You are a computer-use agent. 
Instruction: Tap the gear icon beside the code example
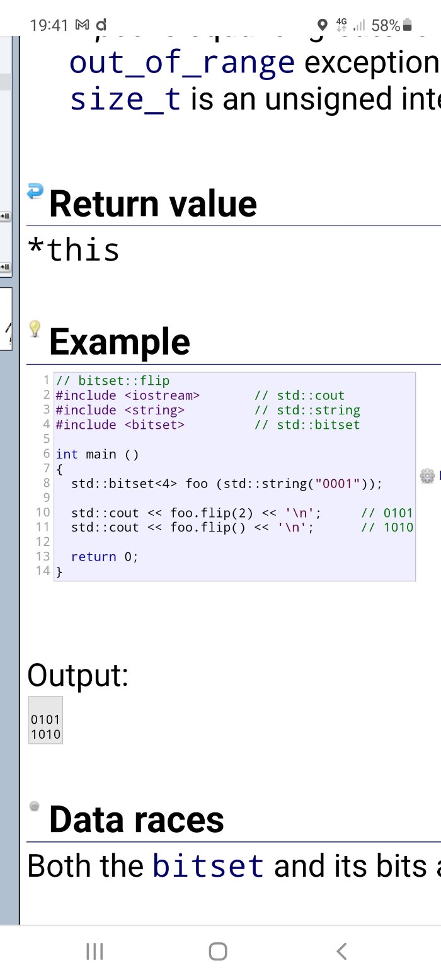pyautogui.click(x=428, y=476)
